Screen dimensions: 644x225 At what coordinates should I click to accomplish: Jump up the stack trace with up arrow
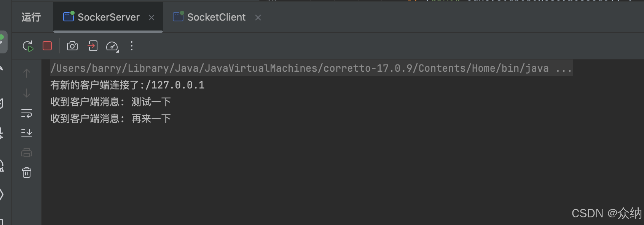tap(27, 73)
